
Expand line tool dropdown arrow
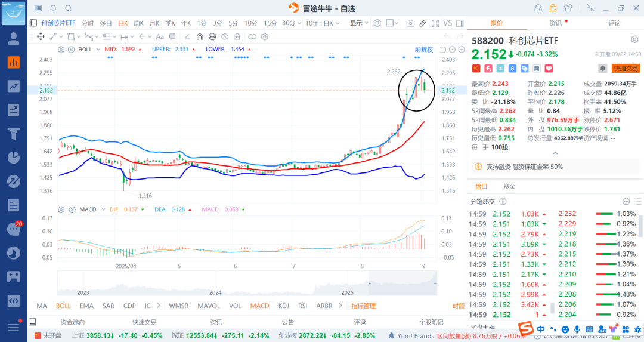[61, 36]
